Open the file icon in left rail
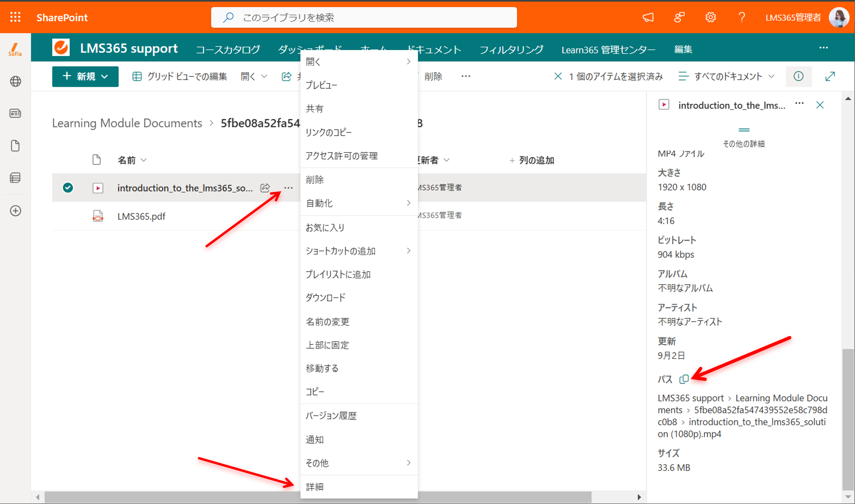The image size is (855, 504). pos(15,145)
